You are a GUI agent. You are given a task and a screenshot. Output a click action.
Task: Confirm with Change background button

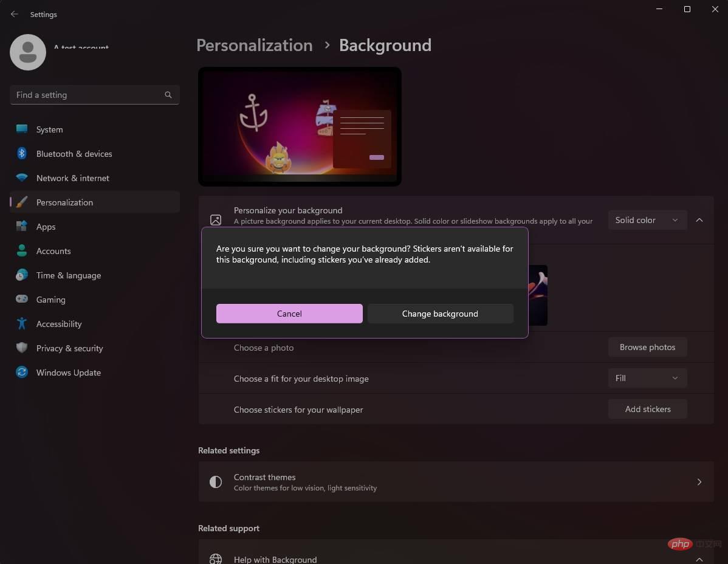click(440, 314)
